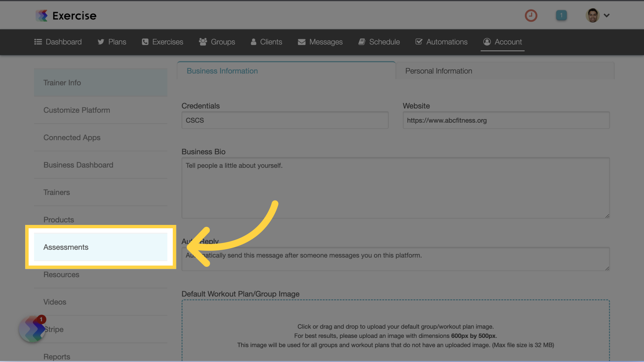Open the Customize Platform settings

click(x=76, y=110)
